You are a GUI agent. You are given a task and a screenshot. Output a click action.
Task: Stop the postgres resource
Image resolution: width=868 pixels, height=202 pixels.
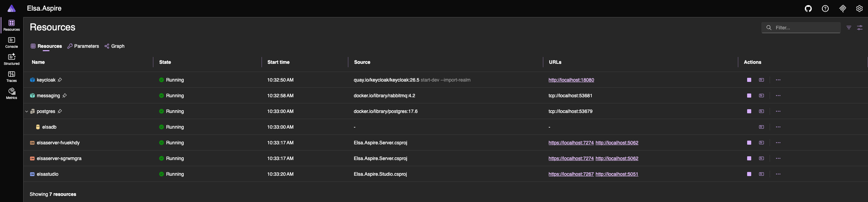(749, 111)
